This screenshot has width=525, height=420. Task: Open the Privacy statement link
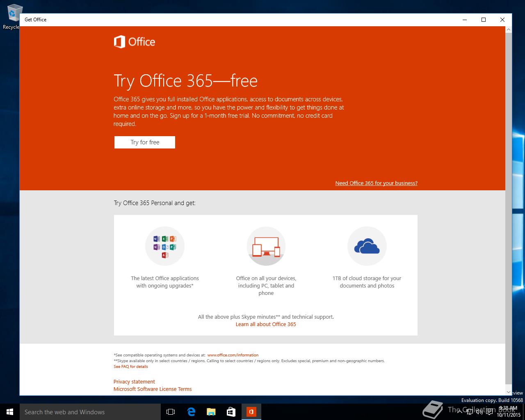point(134,381)
